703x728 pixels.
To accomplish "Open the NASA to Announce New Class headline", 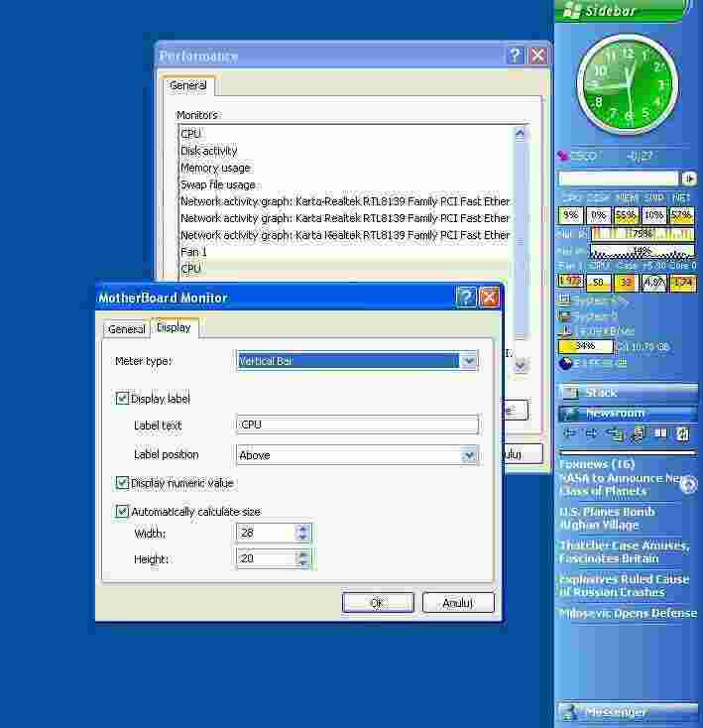I will pos(620,484).
